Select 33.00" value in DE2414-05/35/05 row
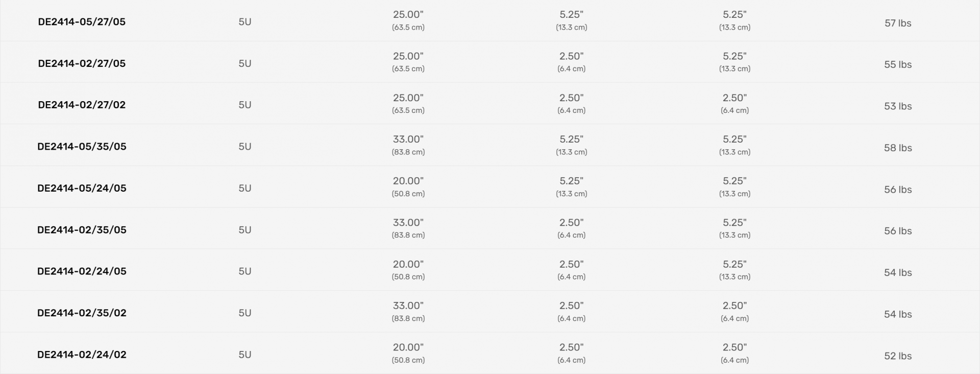Image resolution: width=980 pixels, height=374 pixels. click(408, 139)
